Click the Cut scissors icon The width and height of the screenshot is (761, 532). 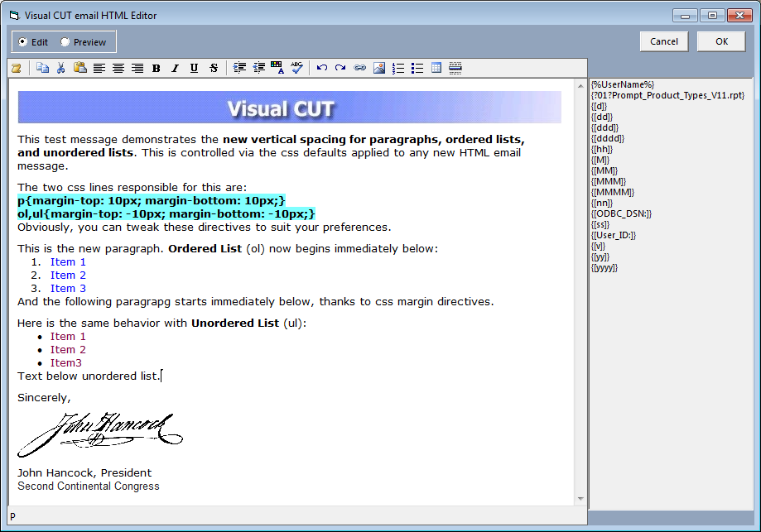pos(61,68)
